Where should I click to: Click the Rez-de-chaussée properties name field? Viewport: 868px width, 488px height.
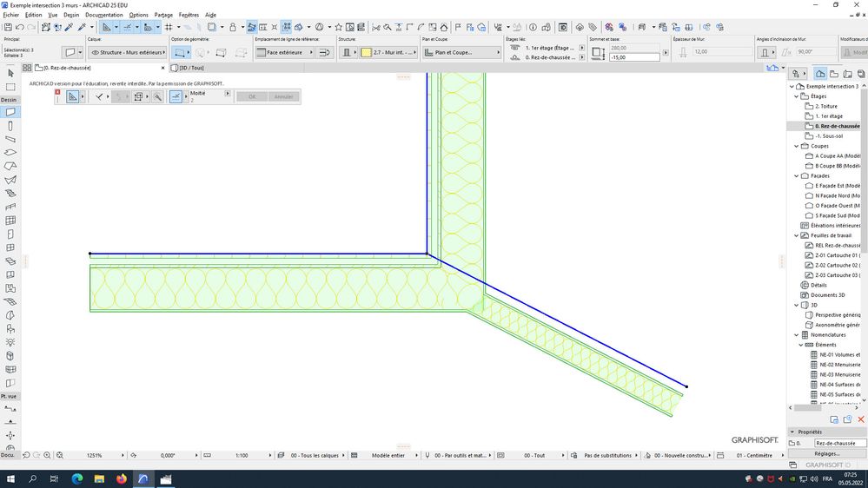click(x=838, y=443)
